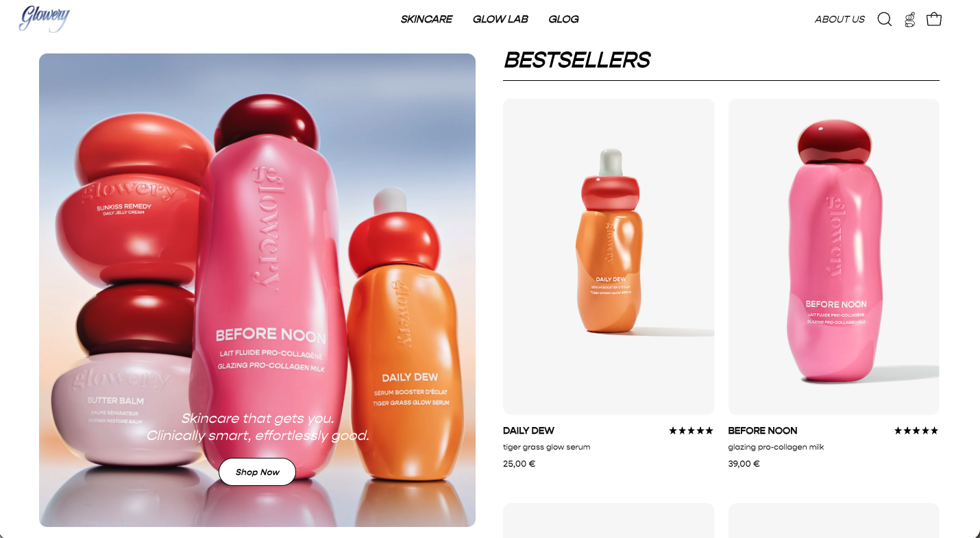Click Daily Dew five-star rating

point(691,430)
